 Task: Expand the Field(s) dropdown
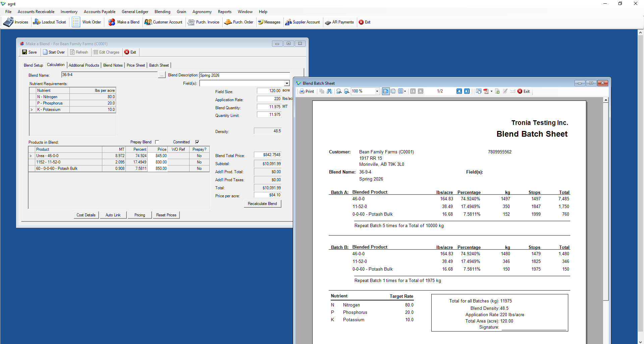(287, 83)
